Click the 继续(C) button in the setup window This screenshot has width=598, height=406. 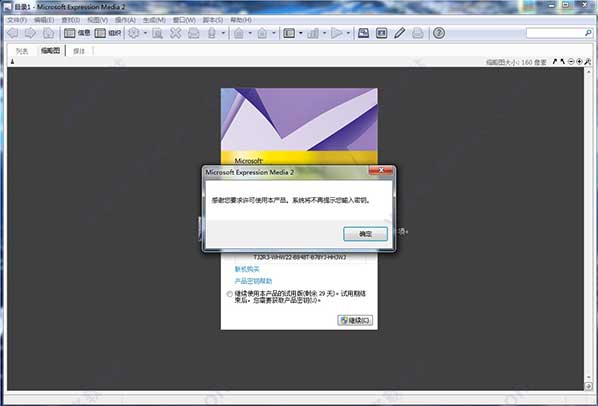(355, 320)
